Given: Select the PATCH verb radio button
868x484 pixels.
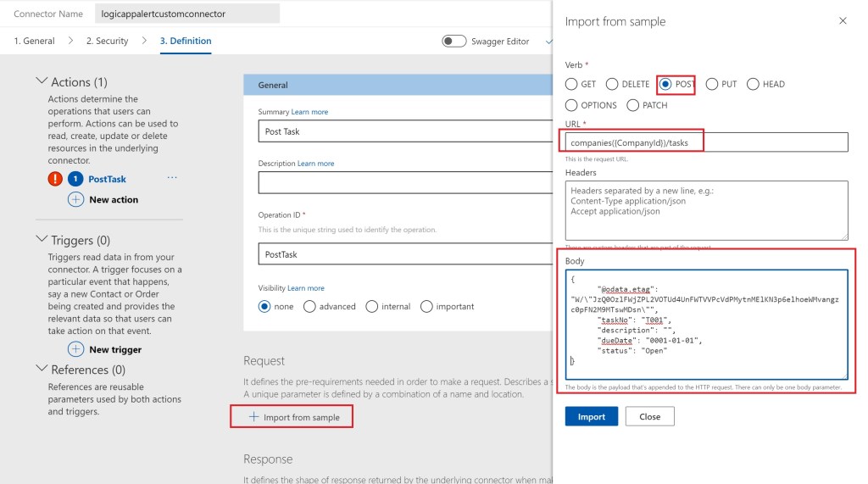Looking at the screenshot, I should (x=633, y=105).
